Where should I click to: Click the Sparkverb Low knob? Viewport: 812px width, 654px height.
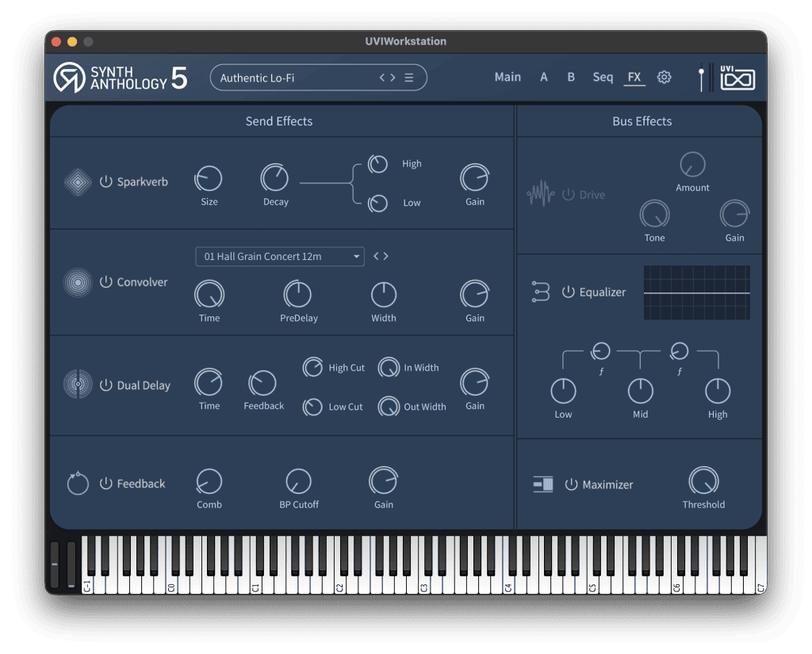click(x=377, y=204)
